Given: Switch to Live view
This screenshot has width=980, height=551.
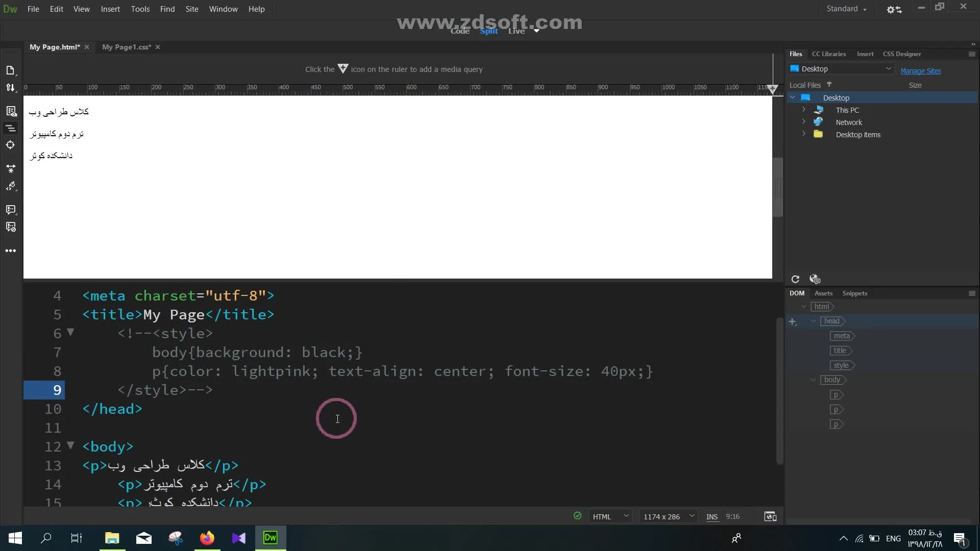Looking at the screenshot, I should [x=517, y=31].
